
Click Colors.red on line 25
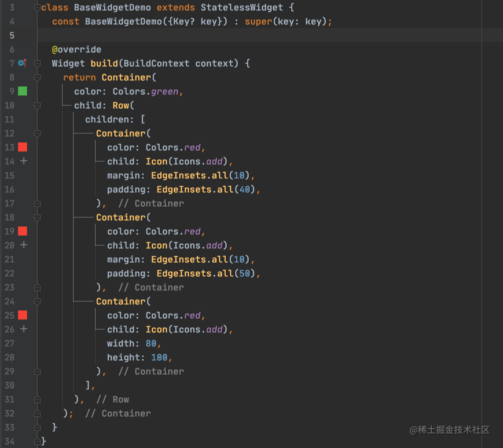pos(173,315)
